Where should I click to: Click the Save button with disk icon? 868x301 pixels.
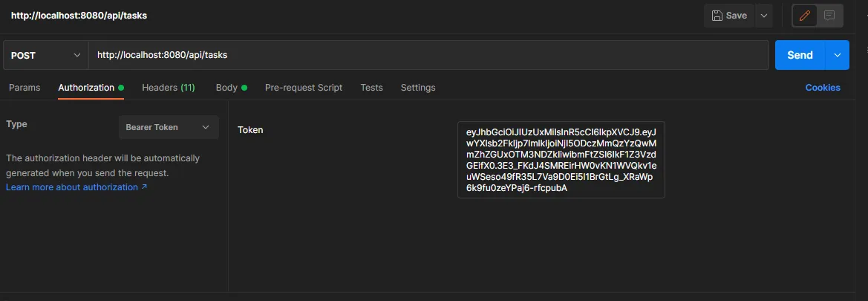tap(729, 16)
